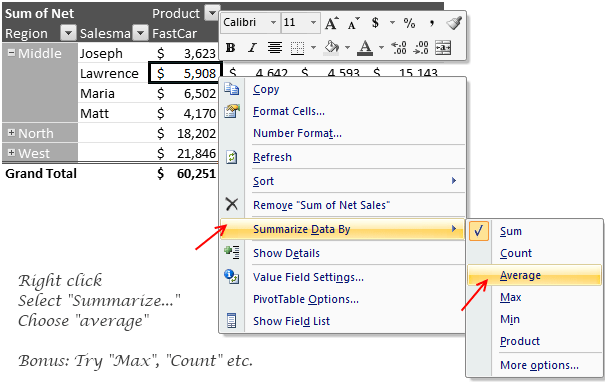
Task: Open the Sort submenu
Action: (x=343, y=181)
